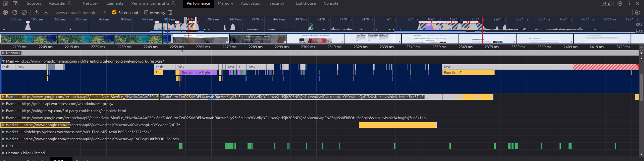Click the flame chart vertical scrollbar
Viewport: 644px width, 161px height.
[x=641, y=87]
